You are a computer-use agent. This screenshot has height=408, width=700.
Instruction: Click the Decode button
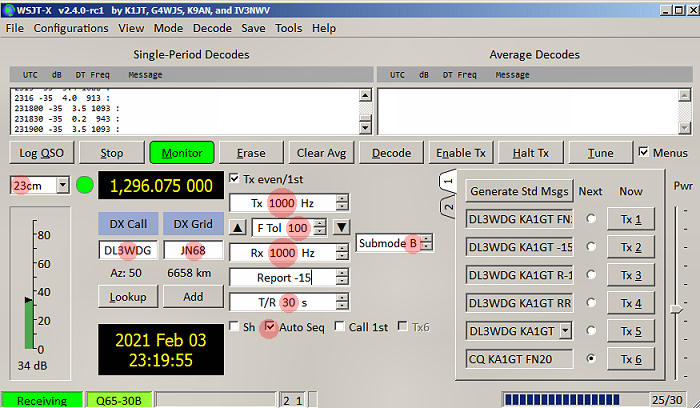(x=392, y=153)
